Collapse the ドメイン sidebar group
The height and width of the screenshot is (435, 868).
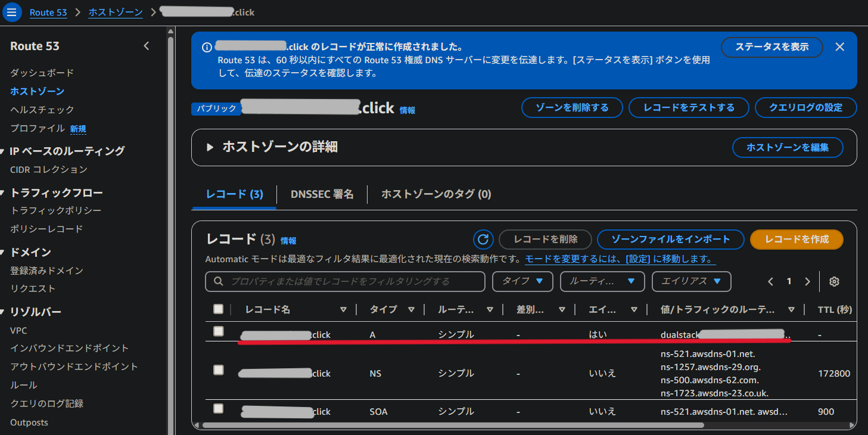click(x=3, y=252)
